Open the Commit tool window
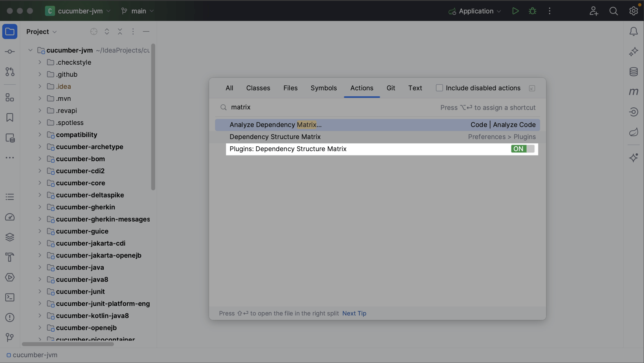 [10, 51]
